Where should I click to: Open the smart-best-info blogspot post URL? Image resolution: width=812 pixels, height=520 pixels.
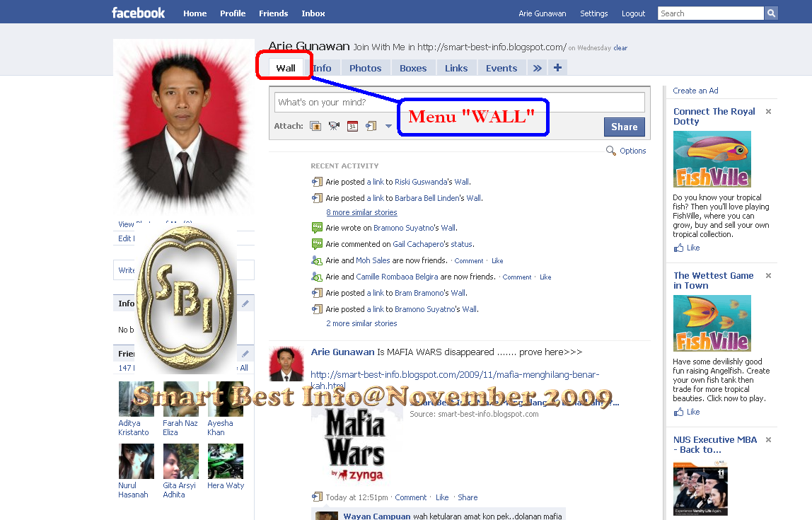coord(455,380)
